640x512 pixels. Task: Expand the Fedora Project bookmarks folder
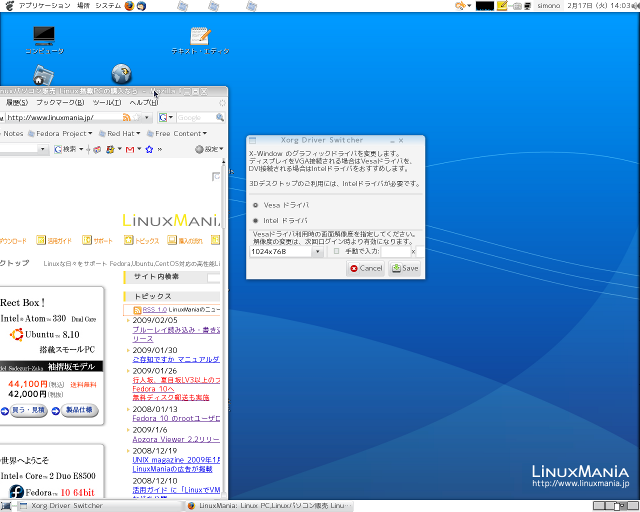tap(60, 133)
